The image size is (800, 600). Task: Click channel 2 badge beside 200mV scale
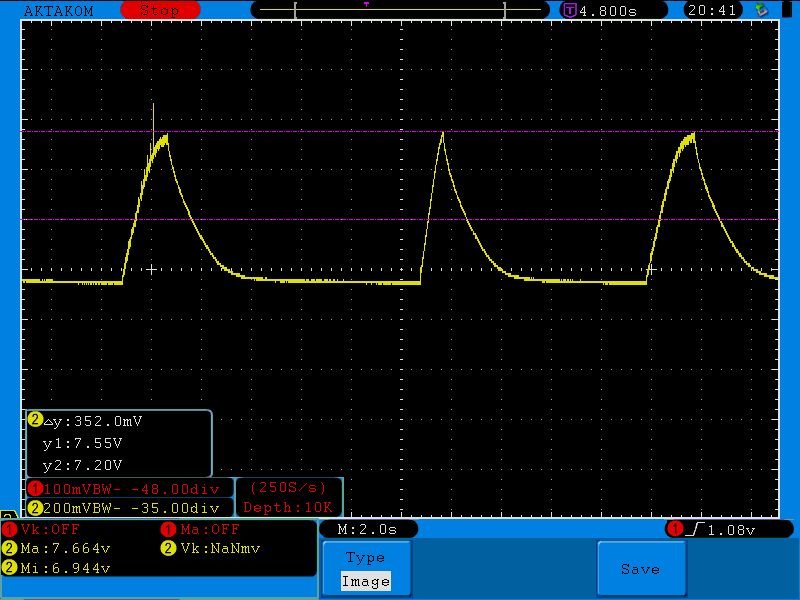pyautogui.click(x=36, y=507)
